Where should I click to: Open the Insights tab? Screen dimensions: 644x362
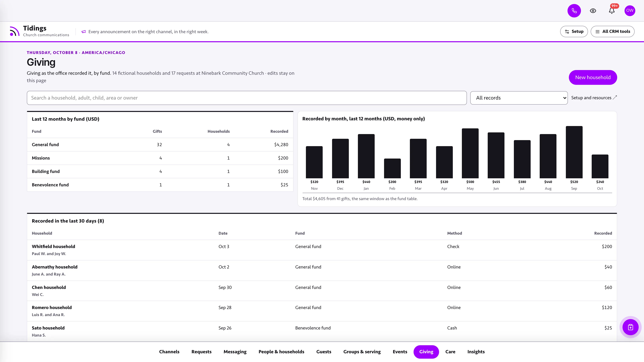pos(476,352)
